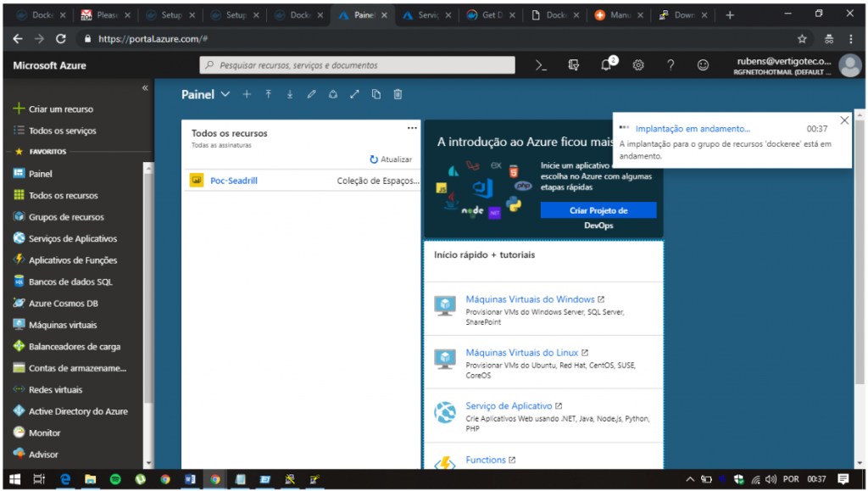Delete the dashboard with trash icon

tap(398, 95)
